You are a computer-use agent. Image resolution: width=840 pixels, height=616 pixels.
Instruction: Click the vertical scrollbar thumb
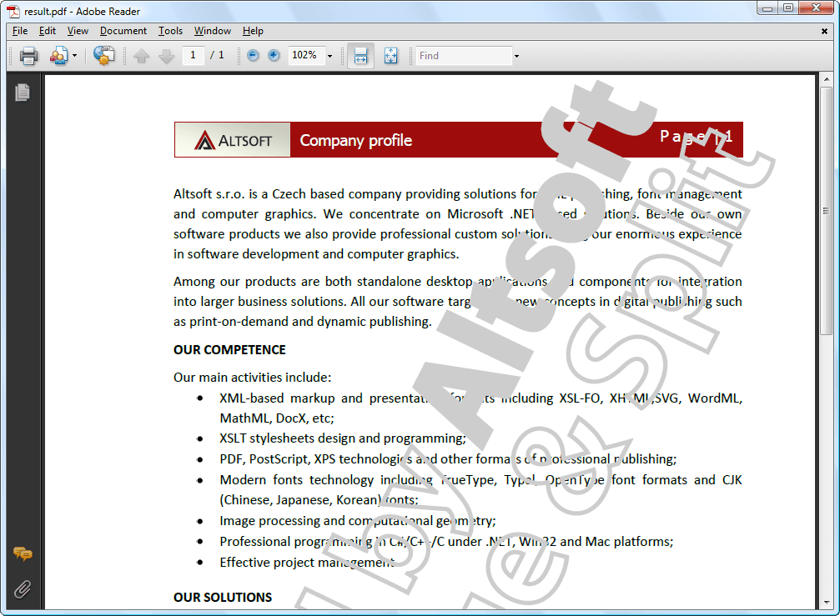pos(827,211)
